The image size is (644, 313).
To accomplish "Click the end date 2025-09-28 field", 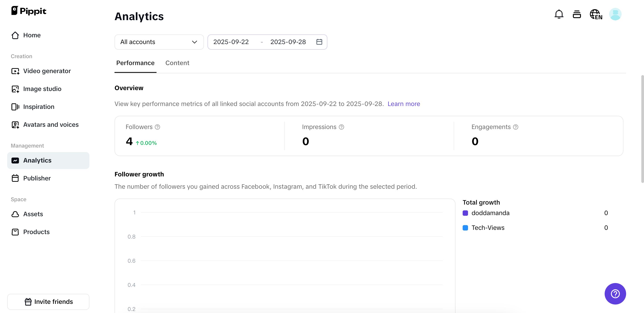I will pyautogui.click(x=288, y=42).
